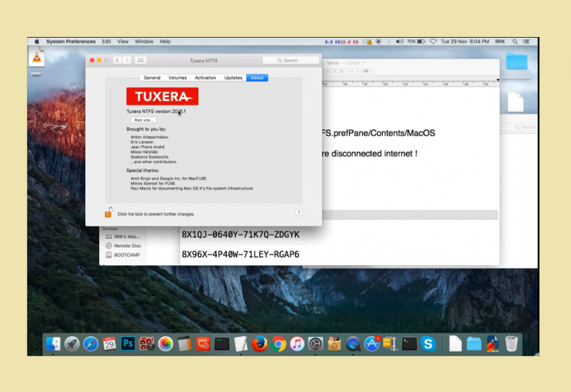Open Trash in the Dock
The width and height of the screenshot is (571, 392).
point(511,344)
